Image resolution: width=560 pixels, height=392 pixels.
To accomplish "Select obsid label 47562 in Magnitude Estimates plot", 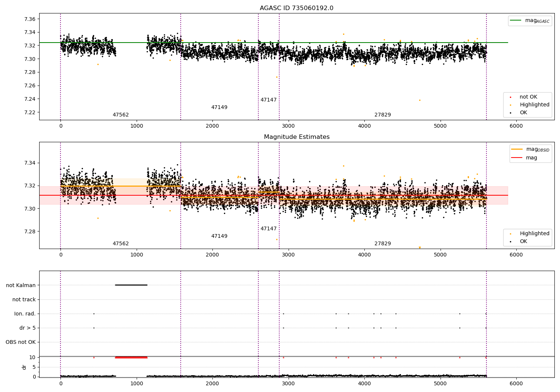I will coord(121,244).
